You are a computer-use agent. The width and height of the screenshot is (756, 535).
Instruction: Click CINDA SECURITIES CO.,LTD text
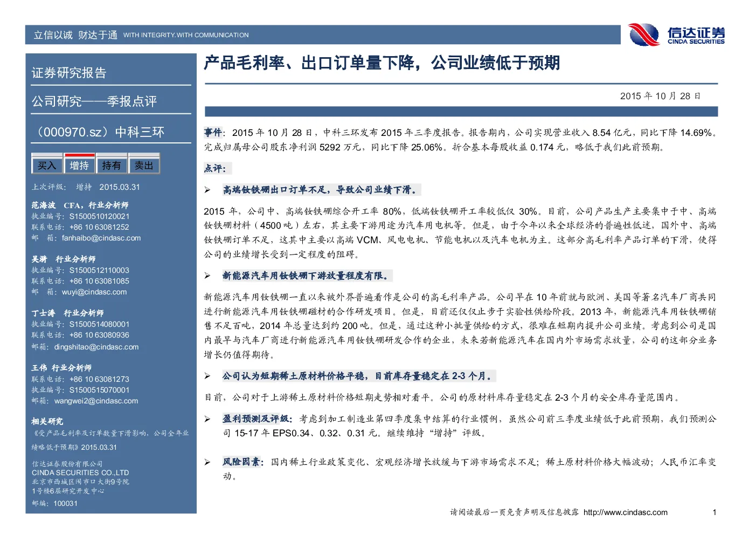[x=80, y=472]
